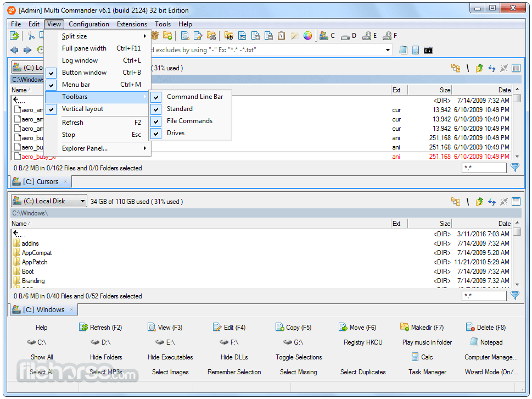
Task: Click the calculator icon beside the command line
Action: pyautogui.click(x=415, y=50)
